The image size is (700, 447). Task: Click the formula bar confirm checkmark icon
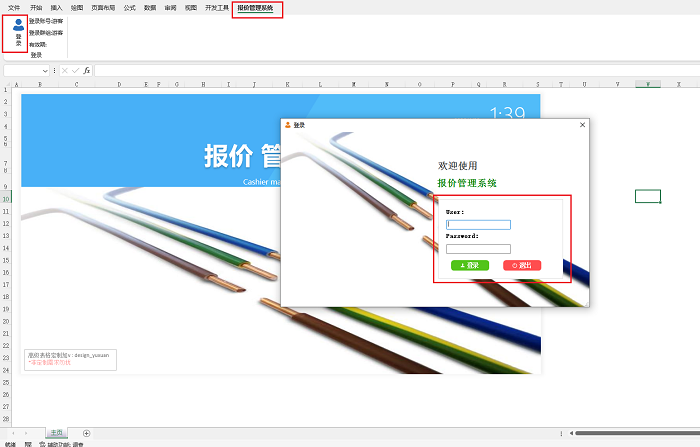pos(75,71)
